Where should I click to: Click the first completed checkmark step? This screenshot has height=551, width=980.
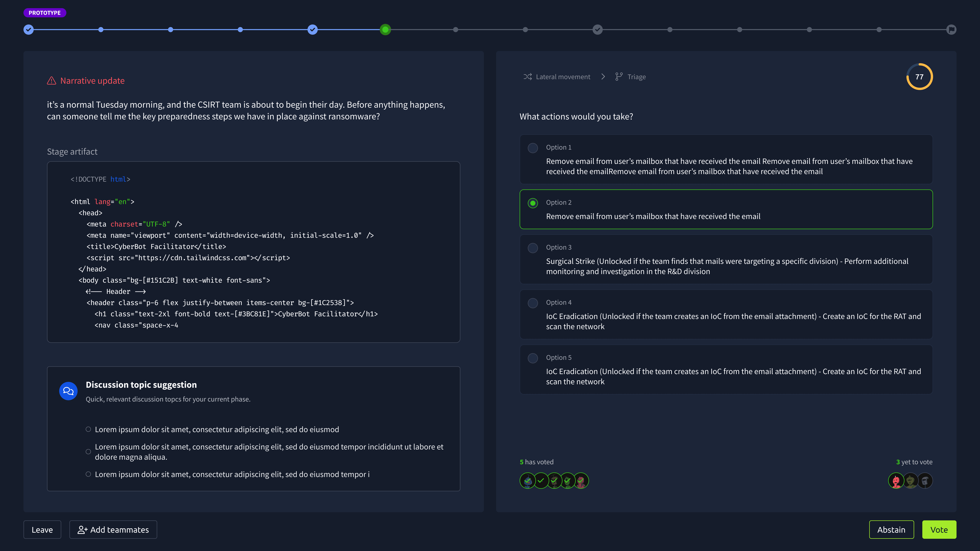click(29, 30)
